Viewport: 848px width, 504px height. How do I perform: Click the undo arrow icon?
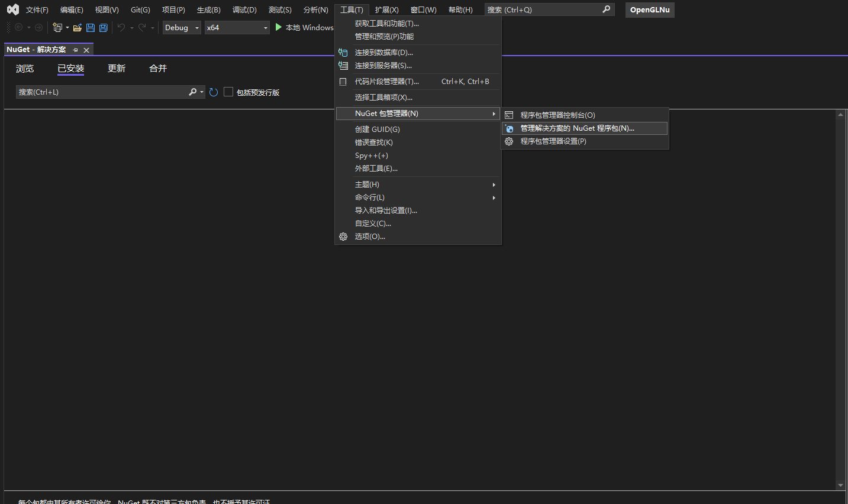[121, 27]
